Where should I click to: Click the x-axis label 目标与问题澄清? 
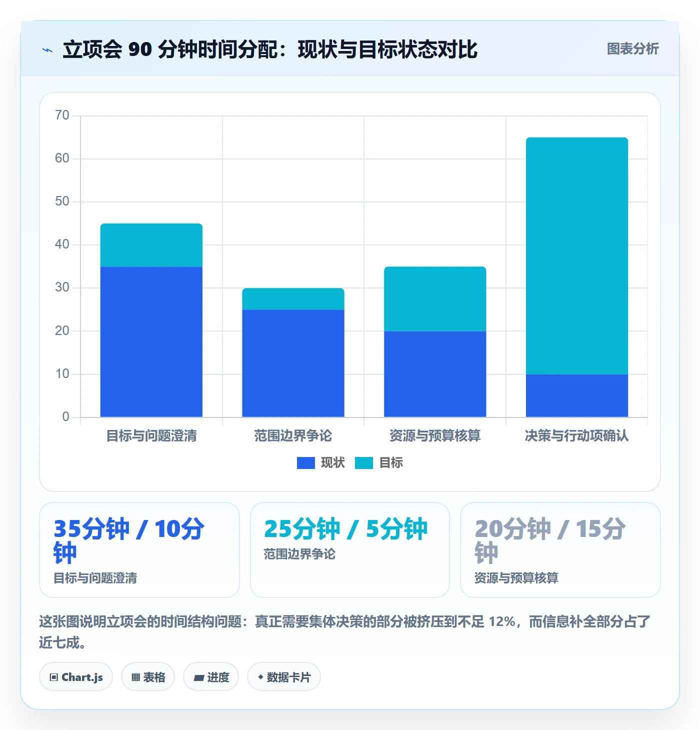click(x=151, y=436)
